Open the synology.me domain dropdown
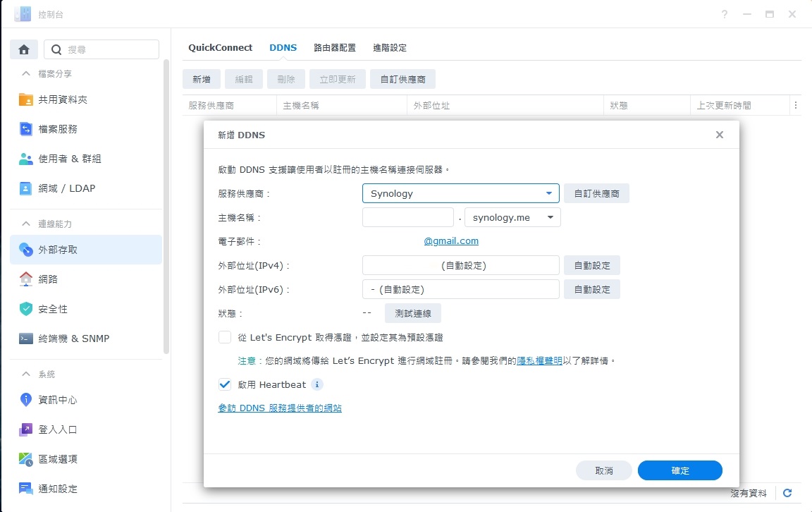Image resolution: width=812 pixels, height=512 pixels. click(x=512, y=218)
